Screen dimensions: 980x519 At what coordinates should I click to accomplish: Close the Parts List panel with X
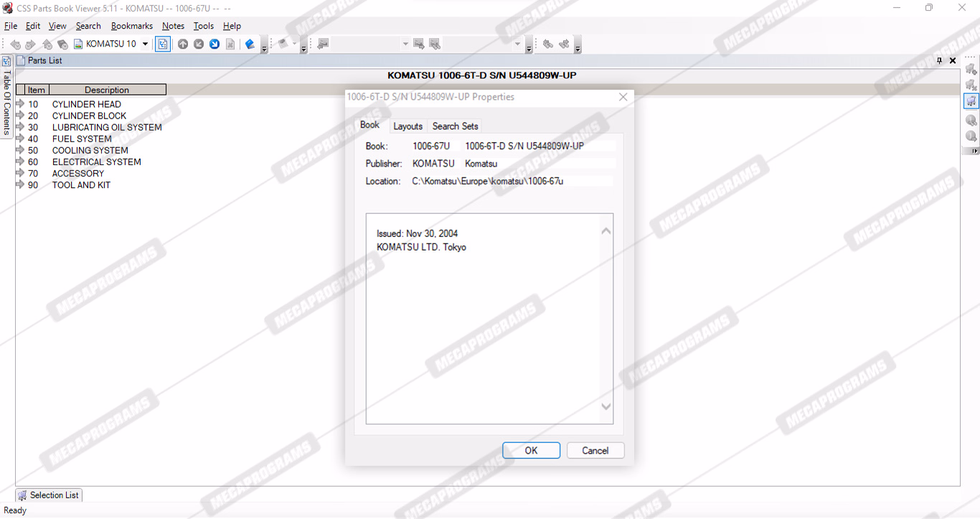click(x=953, y=61)
